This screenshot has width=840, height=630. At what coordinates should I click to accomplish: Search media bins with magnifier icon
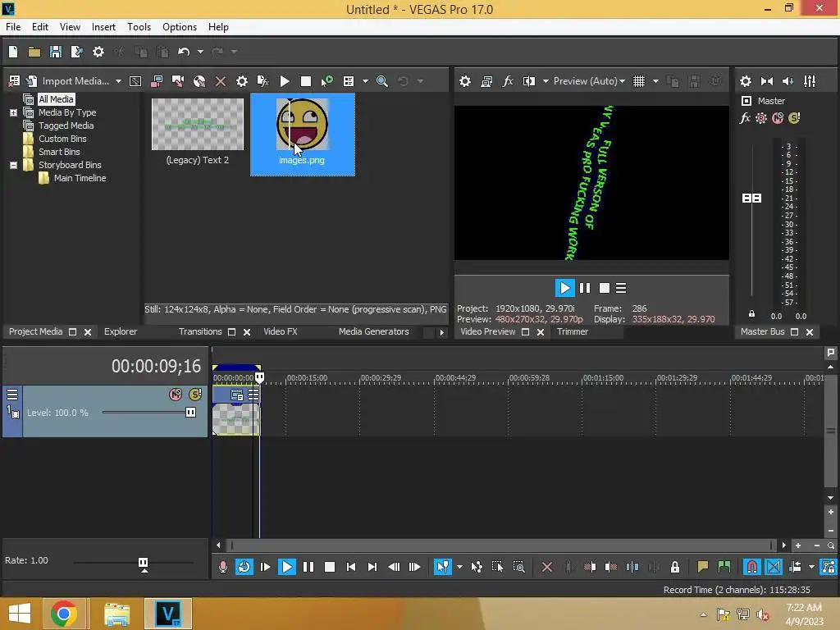tap(382, 81)
